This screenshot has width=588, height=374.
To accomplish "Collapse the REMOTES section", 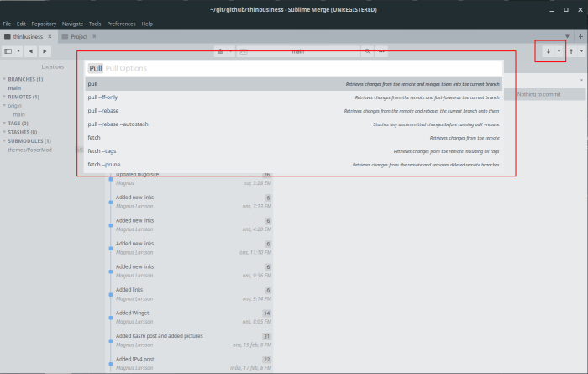I will pyautogui.click(x=4, y=97).
